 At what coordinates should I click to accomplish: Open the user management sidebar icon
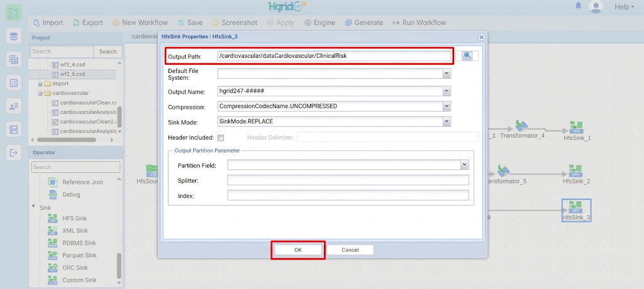pyautogui.click(x=14, y=106)
